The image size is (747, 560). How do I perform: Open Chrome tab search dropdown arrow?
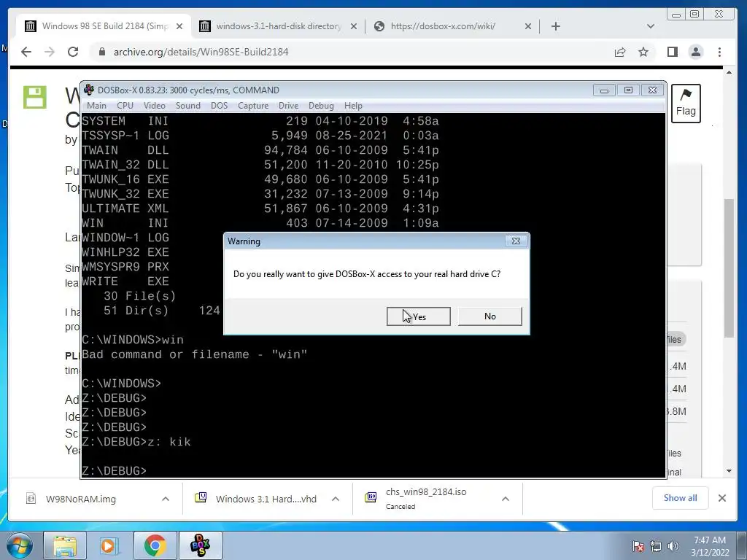point(650,26)
